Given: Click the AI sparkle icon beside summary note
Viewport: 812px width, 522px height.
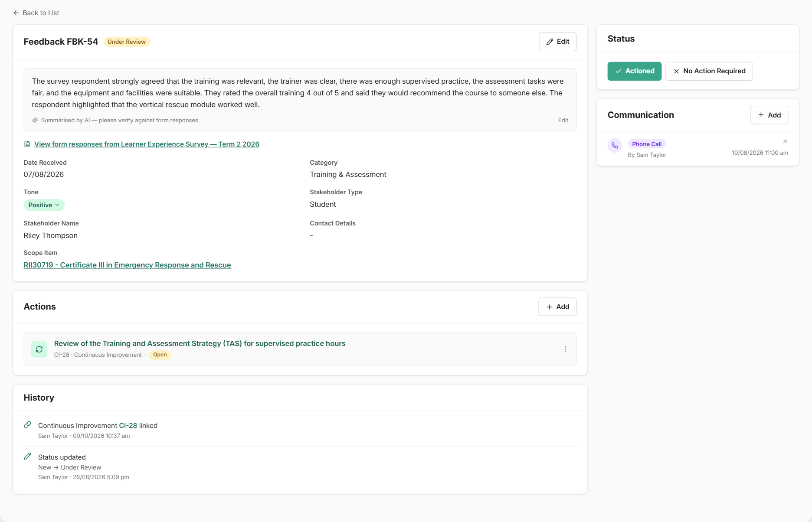Looking at the screenshot, I should click(35, 120).
